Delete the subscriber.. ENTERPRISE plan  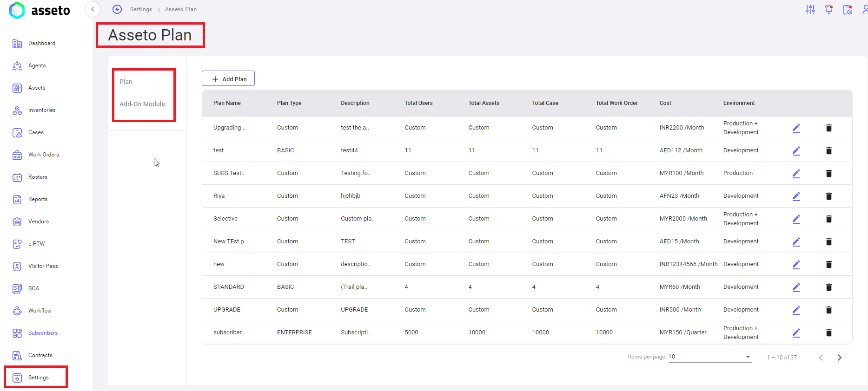(829, 332)
